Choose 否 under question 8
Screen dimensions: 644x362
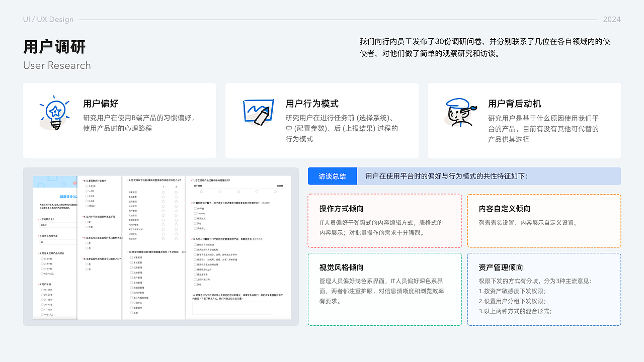pos(87,269)
